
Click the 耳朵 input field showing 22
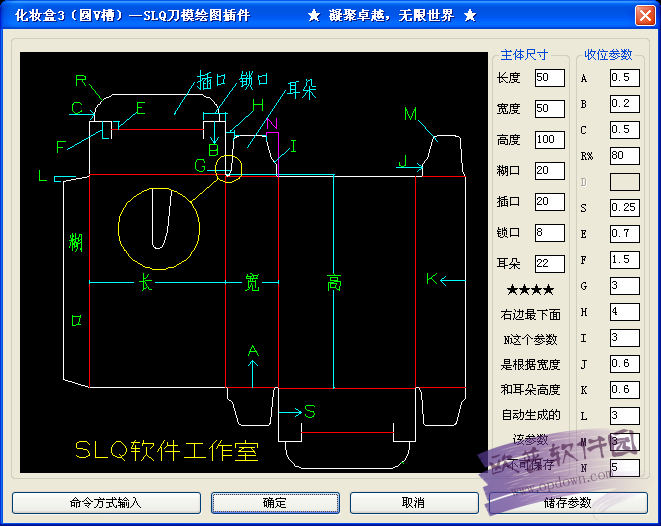550,264
